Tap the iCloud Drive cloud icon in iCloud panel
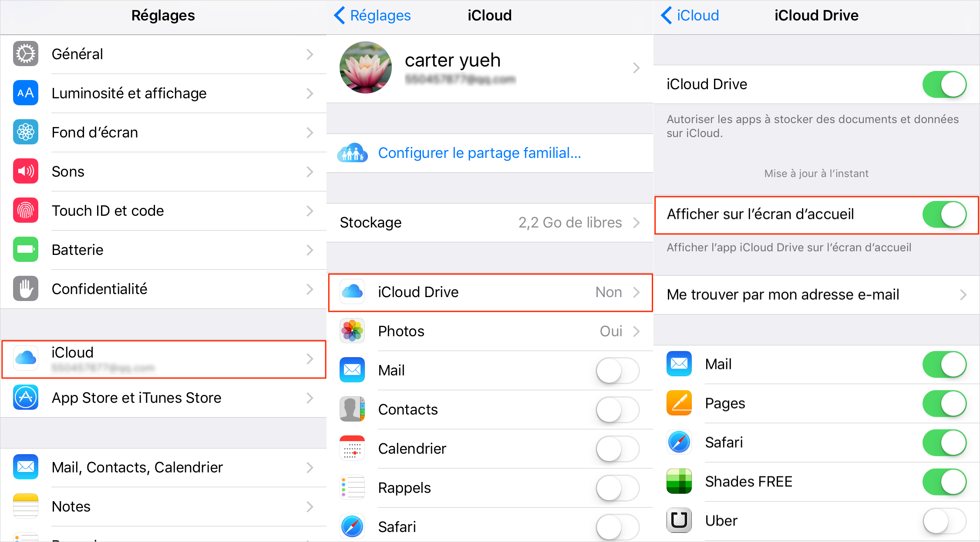Screen dimensions: 980x542 pos(352,292)
